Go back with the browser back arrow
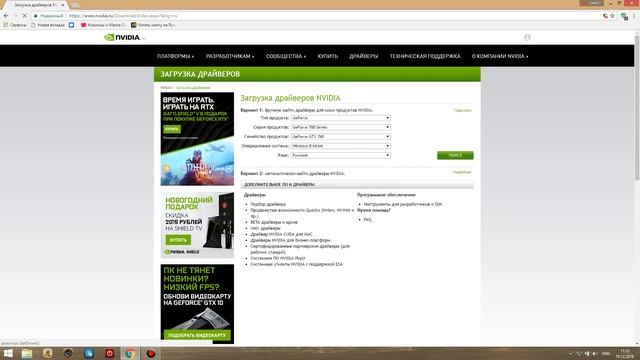640x360 pixels. 6,16
